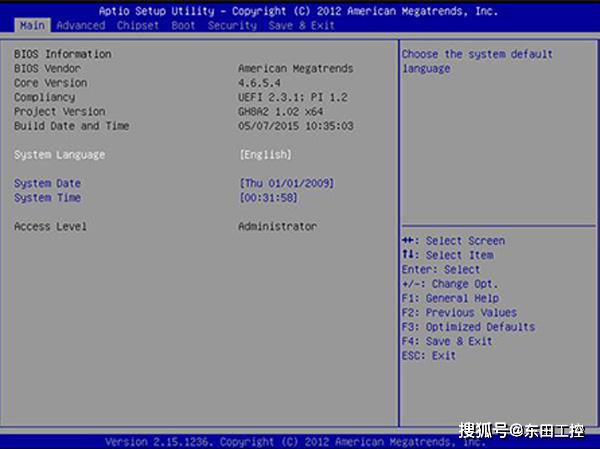Click the Select Item key hint
600x449 pixels.
click(448, 255)
